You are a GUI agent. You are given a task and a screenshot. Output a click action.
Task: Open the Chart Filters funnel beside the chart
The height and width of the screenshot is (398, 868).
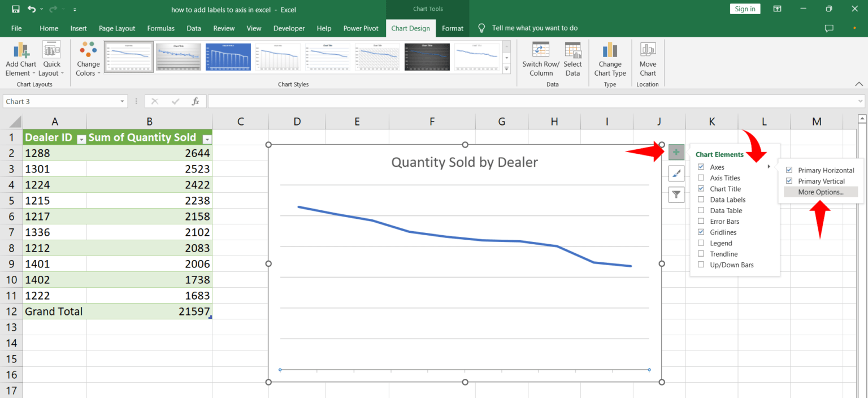pos(676,194)
